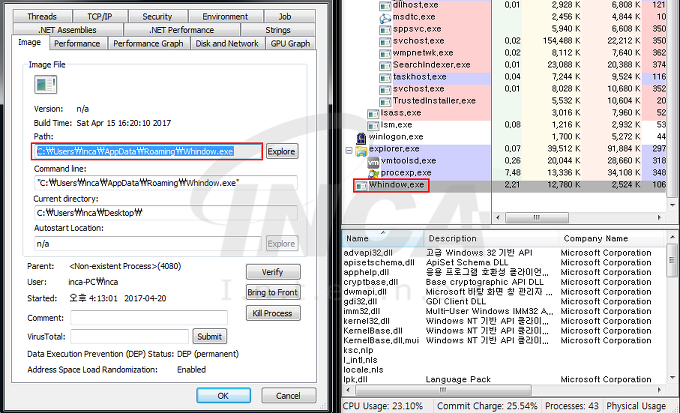This screenshot has height=413, width=680.
Task: Click the Whindow.exe process icon
Action: click(361, 186)
